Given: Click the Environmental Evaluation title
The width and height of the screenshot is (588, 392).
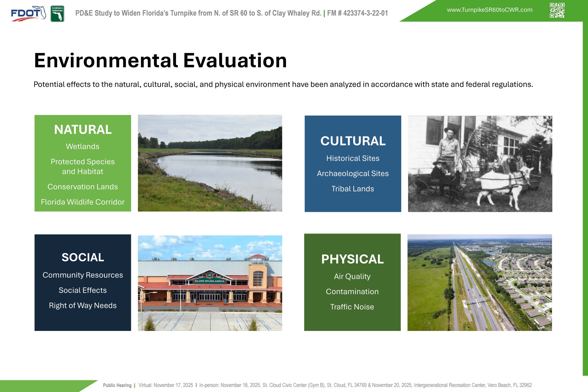Looking at the screenshot, I should (160, 60).
